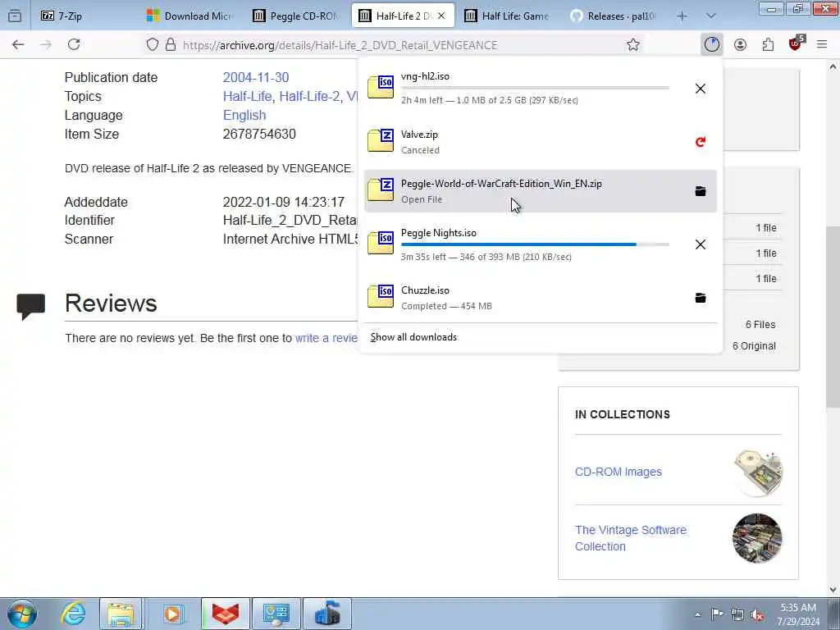
Task: Reload the current page
Action: tap(74, 45)
